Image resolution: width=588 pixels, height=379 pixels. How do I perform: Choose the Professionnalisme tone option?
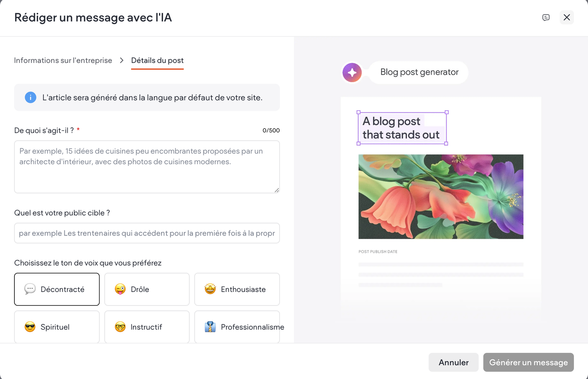point(237,327)
